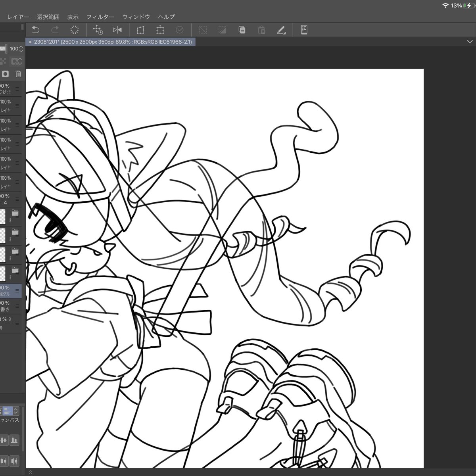The width and height of the screenshot is (476, 476).
Task: Click the layer mask icon beside the trash
Action: [x=5, y=74]
